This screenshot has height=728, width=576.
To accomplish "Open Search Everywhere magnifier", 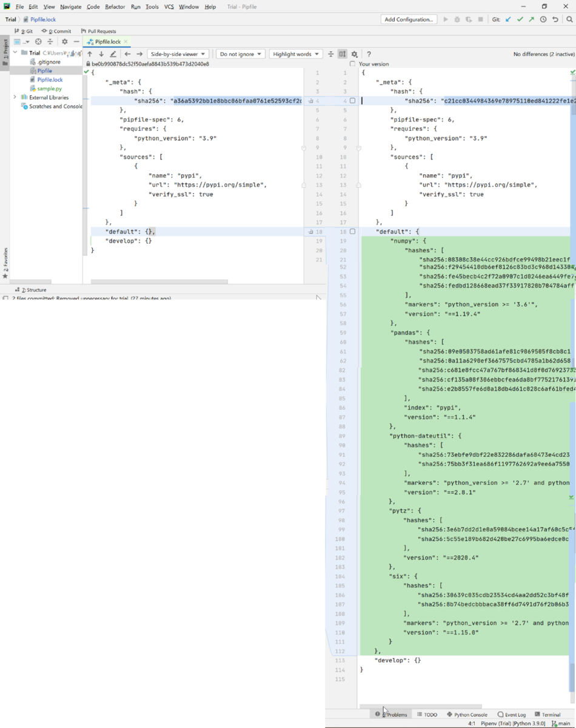I will 569,19.
